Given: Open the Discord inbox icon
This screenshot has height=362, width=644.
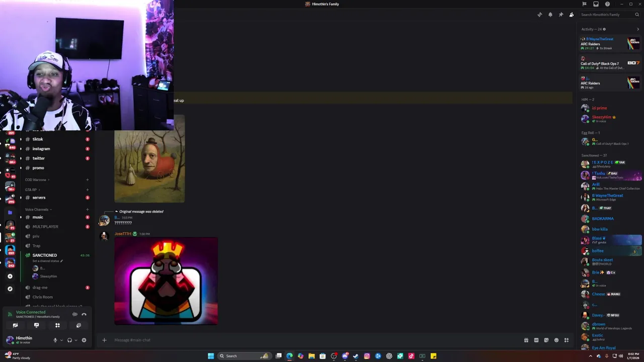Looking at the screenshot, I should click(596, 4).
